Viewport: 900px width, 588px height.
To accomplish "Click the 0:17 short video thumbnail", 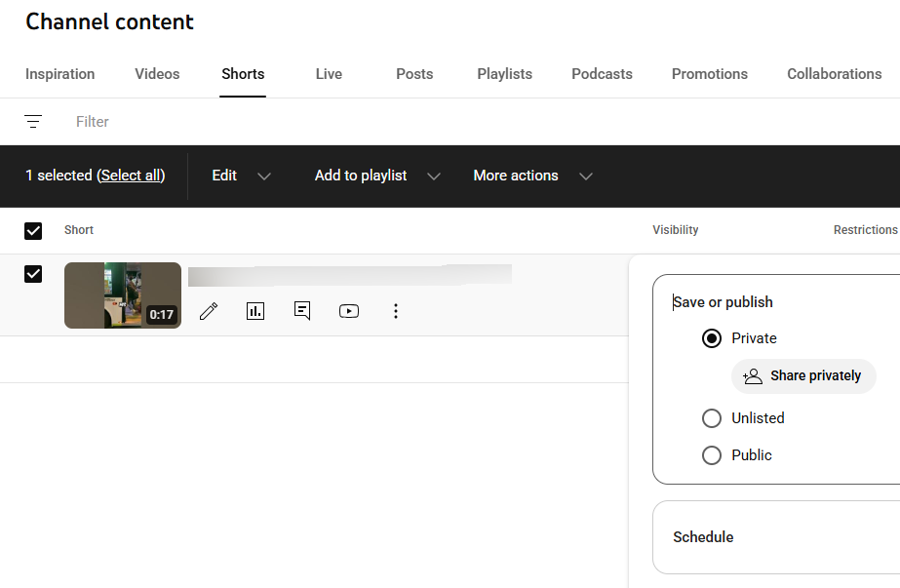I will (x=122, y=295).
